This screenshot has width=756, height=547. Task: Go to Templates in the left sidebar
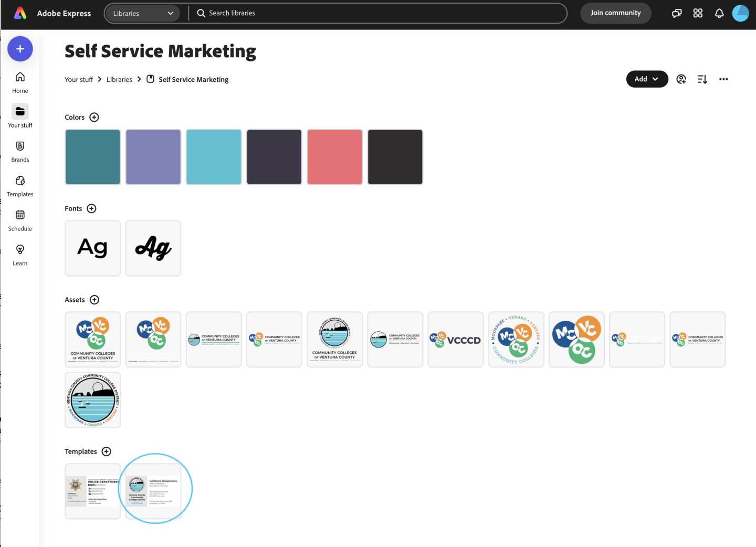tap(20, 186)
